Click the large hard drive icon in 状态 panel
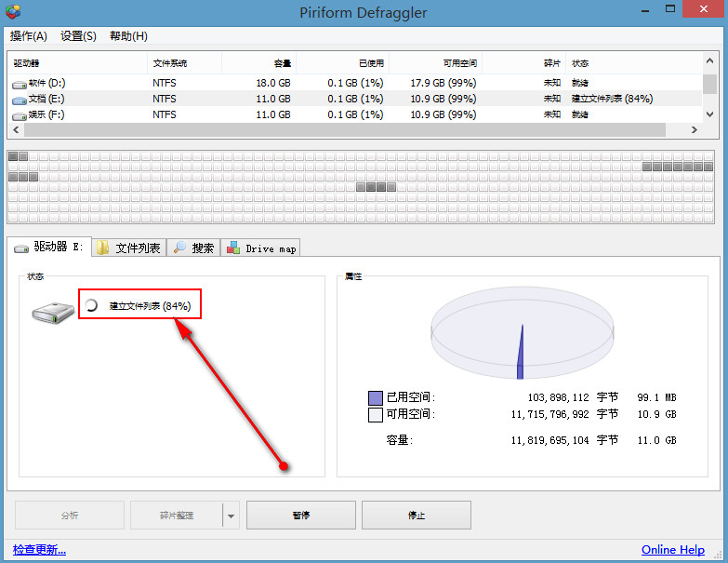 [x=53, y=312]
